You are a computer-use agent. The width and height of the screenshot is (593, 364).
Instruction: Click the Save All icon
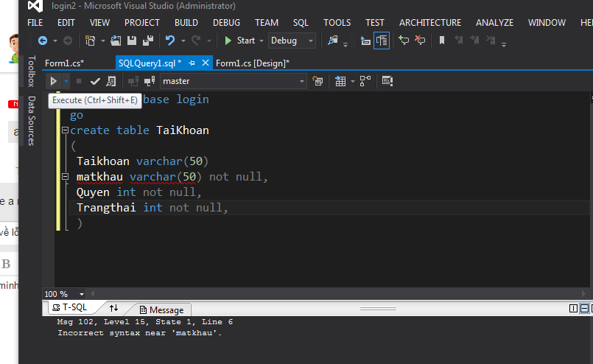(x=148, y=41)
